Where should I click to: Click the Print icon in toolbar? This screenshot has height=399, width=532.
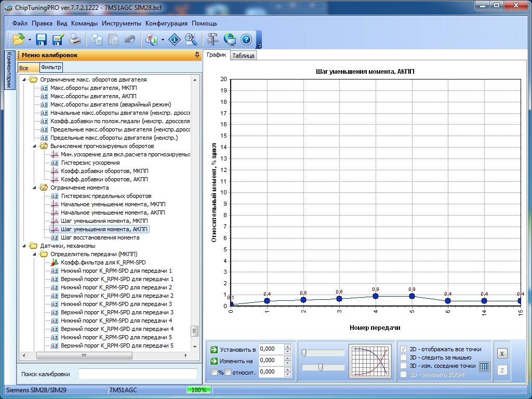pyautogui.click(x=75, y=39)
